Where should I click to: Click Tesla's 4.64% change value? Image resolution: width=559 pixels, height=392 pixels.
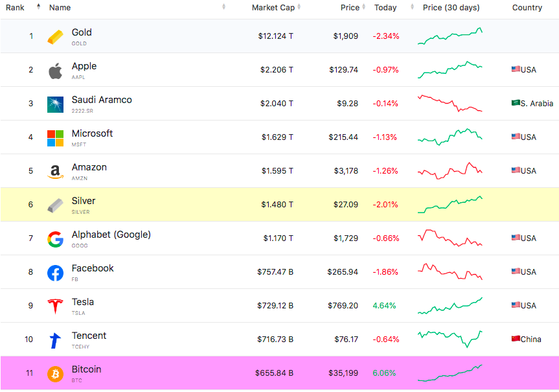[384, 306]
